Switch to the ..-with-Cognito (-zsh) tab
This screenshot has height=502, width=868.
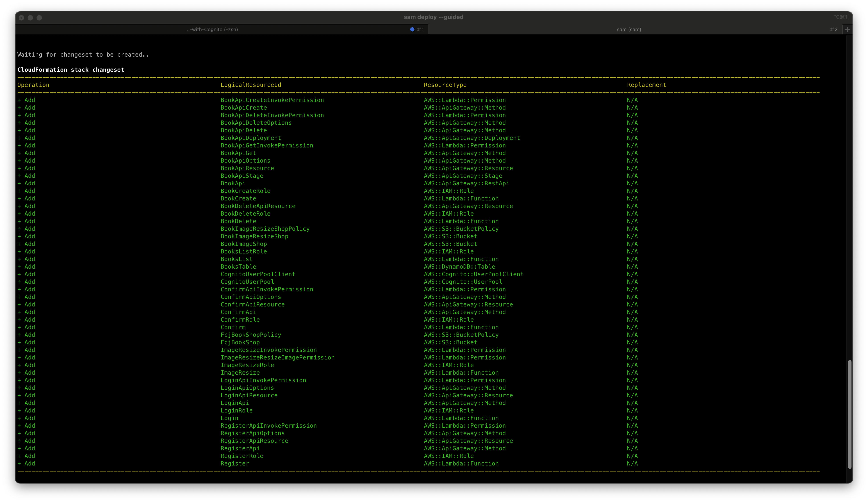pos(212,30)
